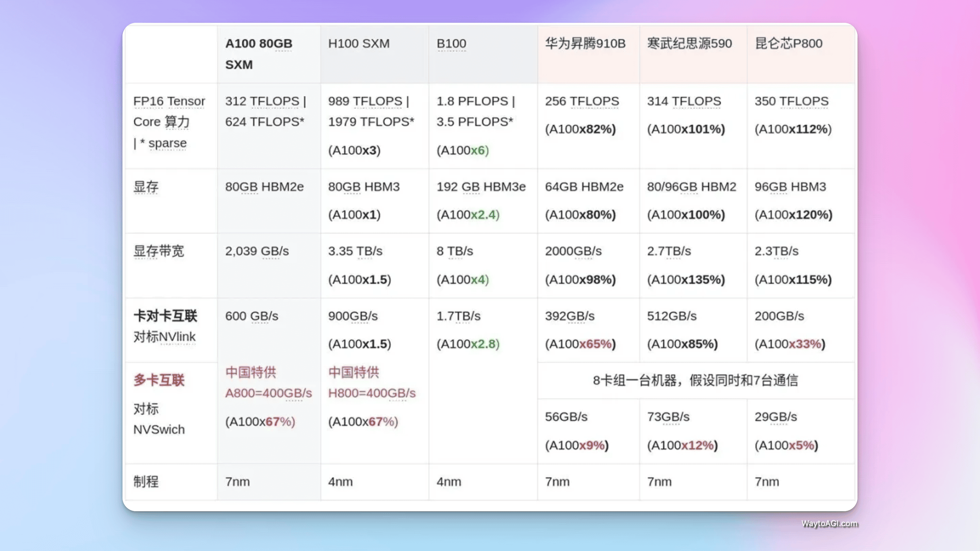Click the "512GB/s" interconnect value
The image size is (980, 551).
coord(672,316)
